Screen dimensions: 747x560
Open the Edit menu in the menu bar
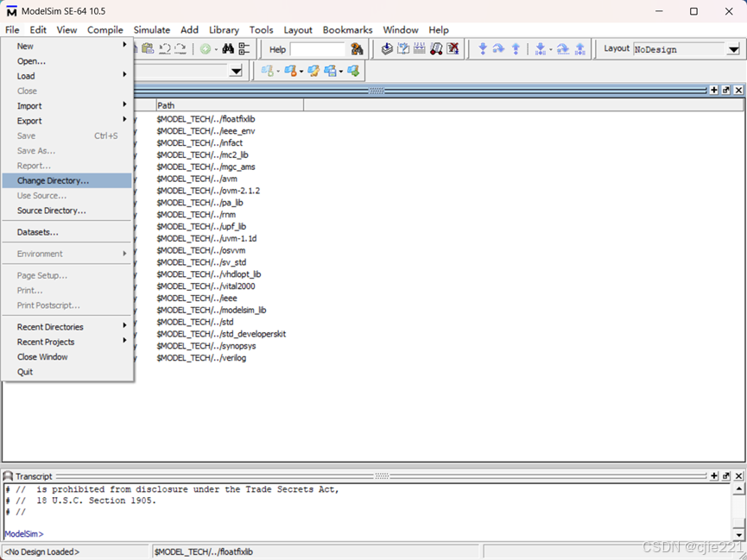point(38,29)
